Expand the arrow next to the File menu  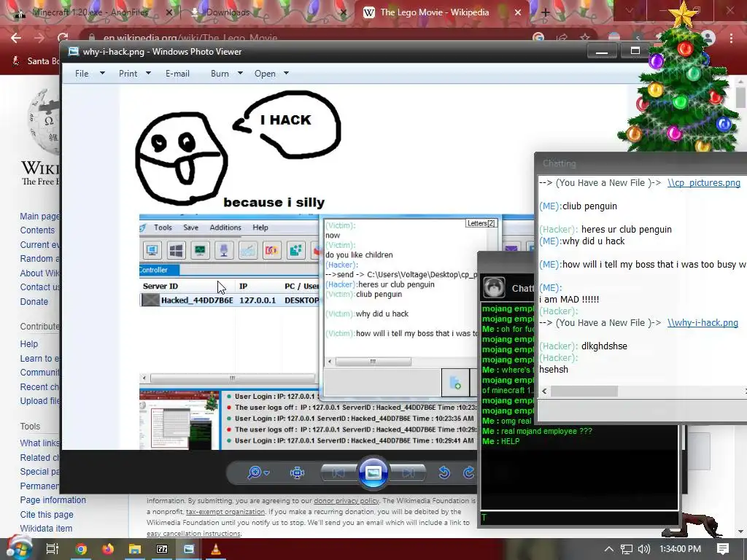point(102,74)
